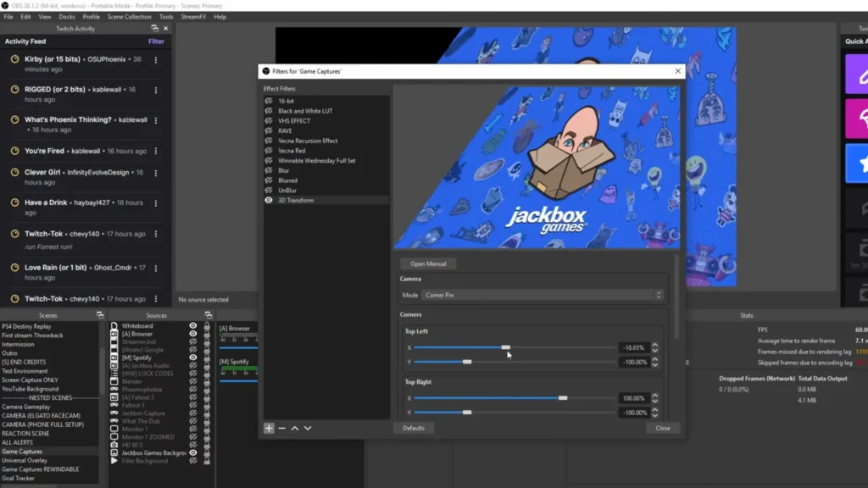Add a new effect filter with plus button
Image resolution: width=868 pixels, height=488 pixels.
point(269,428)
